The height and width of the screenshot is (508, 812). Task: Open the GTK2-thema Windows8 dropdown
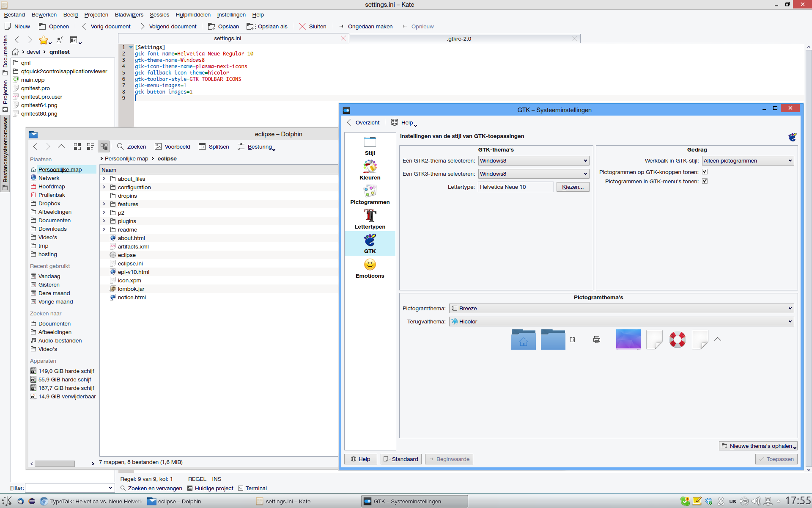pyautogui.click(x=533, y=161)
